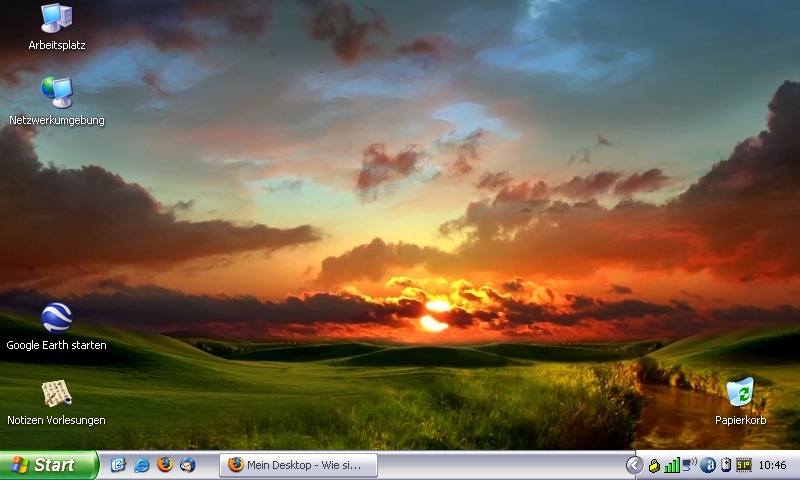Viewport: 800px width, 480px height.
Task: Click the temperature monitor chip tray icon
Action: pyautogui.click(x=743, y=465)
